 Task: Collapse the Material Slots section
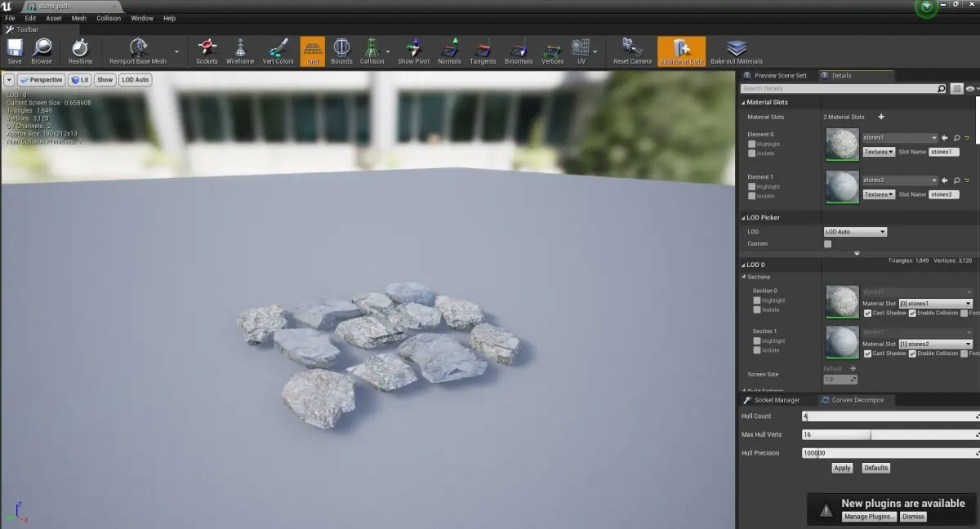(744, 103)
